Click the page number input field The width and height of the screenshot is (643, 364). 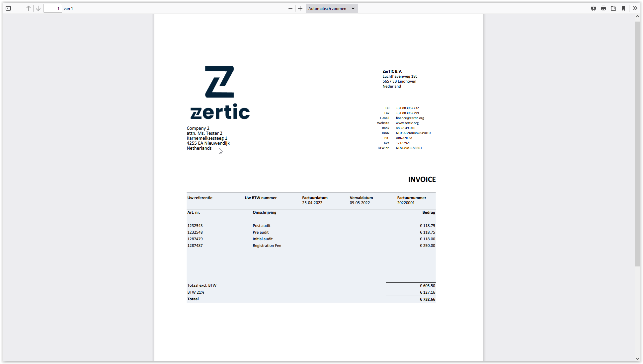[x=53, y=8]
